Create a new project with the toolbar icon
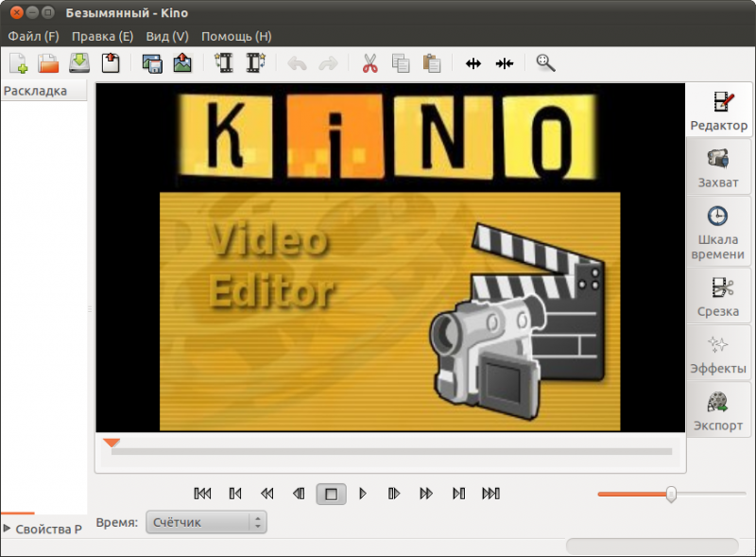This screenshot has width=756, height=557. pyautogui.click(x=18, y=63)
